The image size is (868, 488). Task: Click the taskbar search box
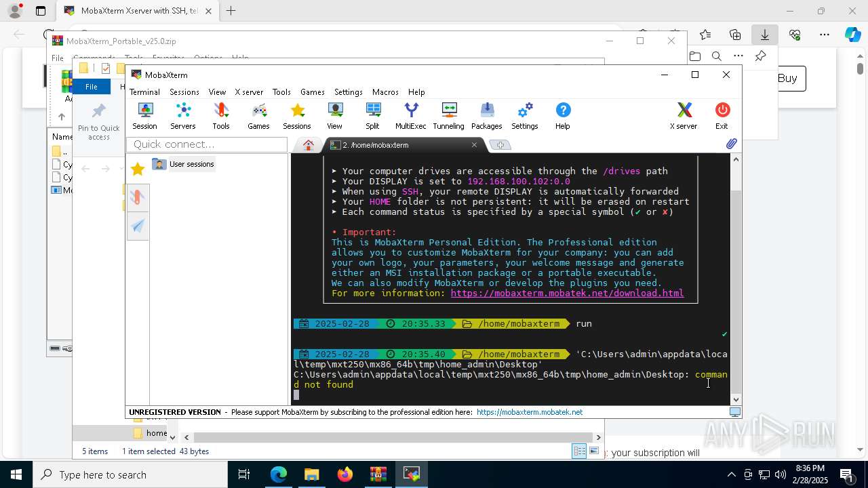coord(130,474)
